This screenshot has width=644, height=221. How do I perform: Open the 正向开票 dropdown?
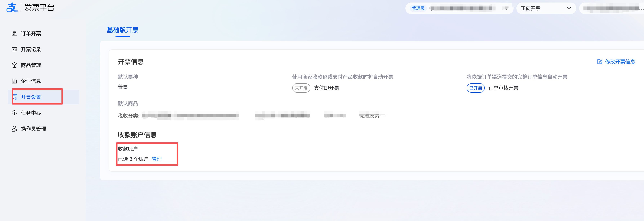click(x=546, y=8)
